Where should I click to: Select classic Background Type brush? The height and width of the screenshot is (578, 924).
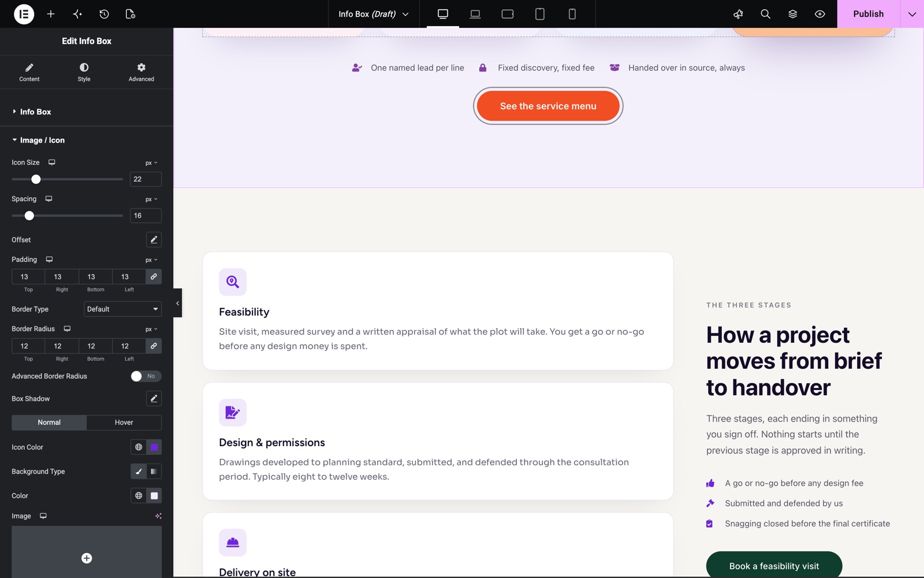coord(139,472)
